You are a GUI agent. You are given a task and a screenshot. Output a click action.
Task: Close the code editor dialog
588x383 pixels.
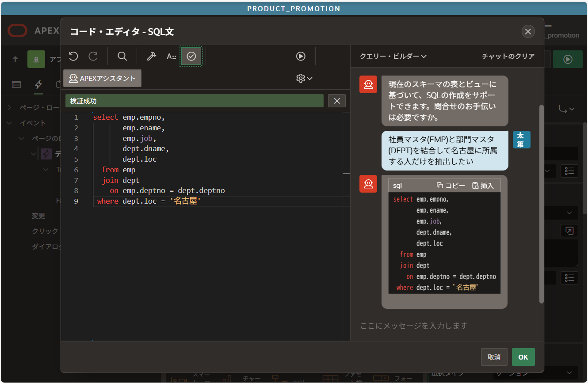pos(528,31)
